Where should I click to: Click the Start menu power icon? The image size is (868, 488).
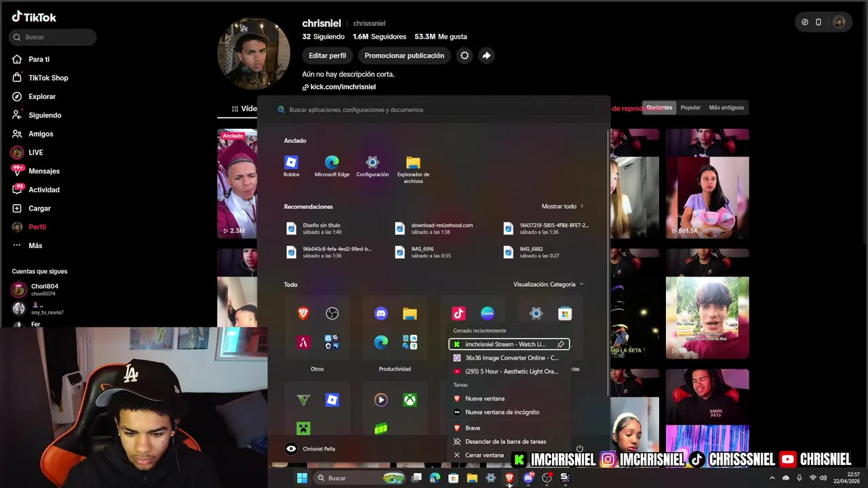pos(580,449)
